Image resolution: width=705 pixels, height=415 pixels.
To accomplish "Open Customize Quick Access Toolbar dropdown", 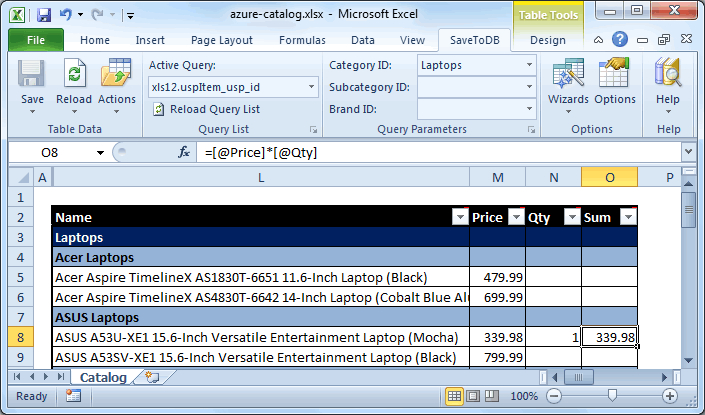I will tap(130, 16).
